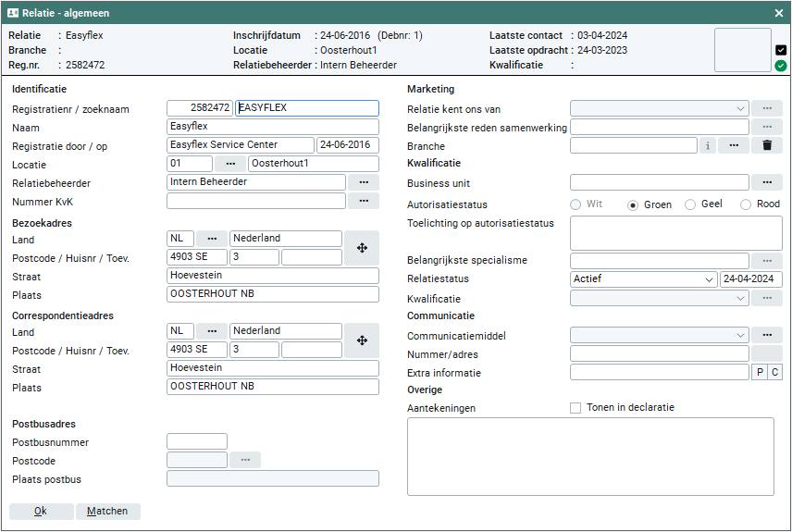Click header text Laatste opdracht 24-03-2023
The image size is (792, 532).
[558, 50]
